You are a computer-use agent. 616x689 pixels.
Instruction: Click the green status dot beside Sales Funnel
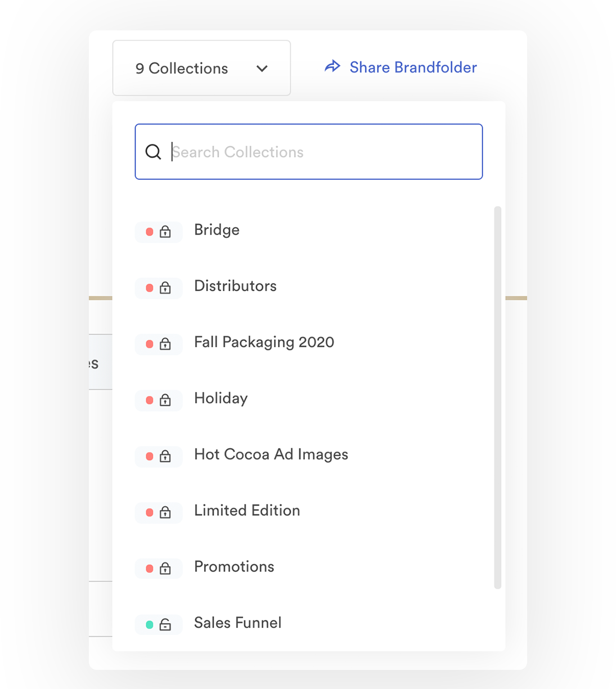coord(150,625)
